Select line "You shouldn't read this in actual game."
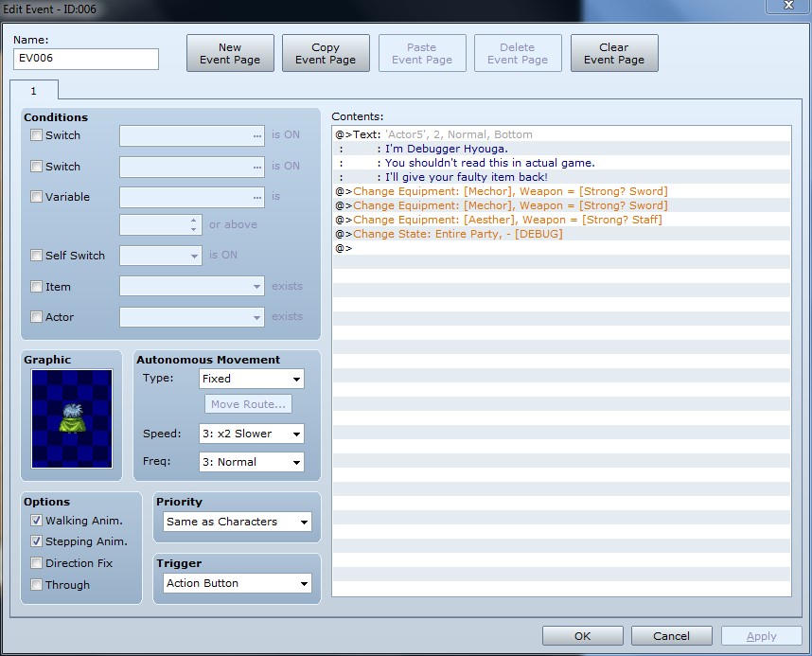Viewport: 812px width, 656px height. 561,163
